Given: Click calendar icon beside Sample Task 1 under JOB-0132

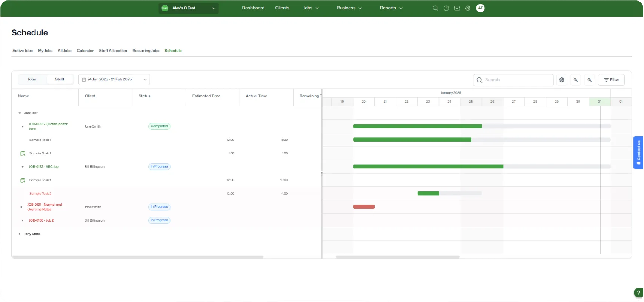Looking at the screenshot, I should 23,180.
